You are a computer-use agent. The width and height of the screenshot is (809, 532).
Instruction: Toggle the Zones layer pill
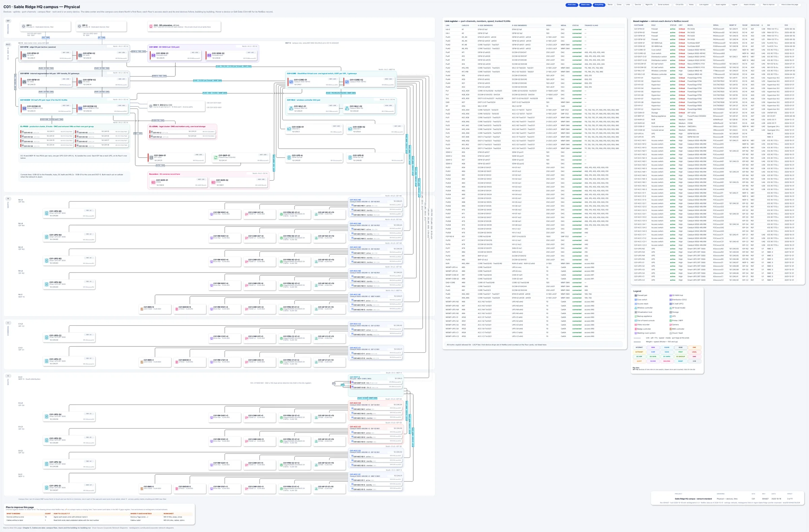(x=619, y=5)
